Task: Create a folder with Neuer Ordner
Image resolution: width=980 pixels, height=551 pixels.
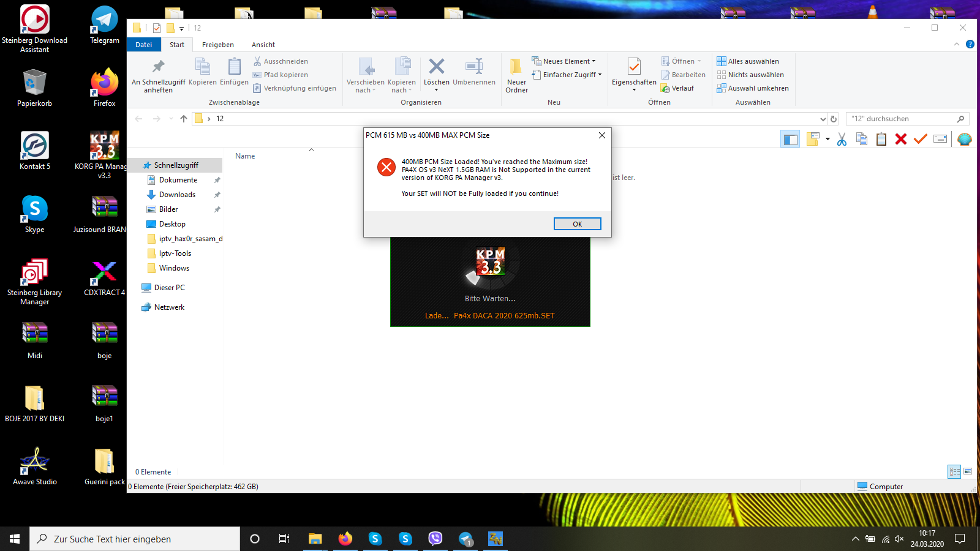Action: (x=516, y=76)
